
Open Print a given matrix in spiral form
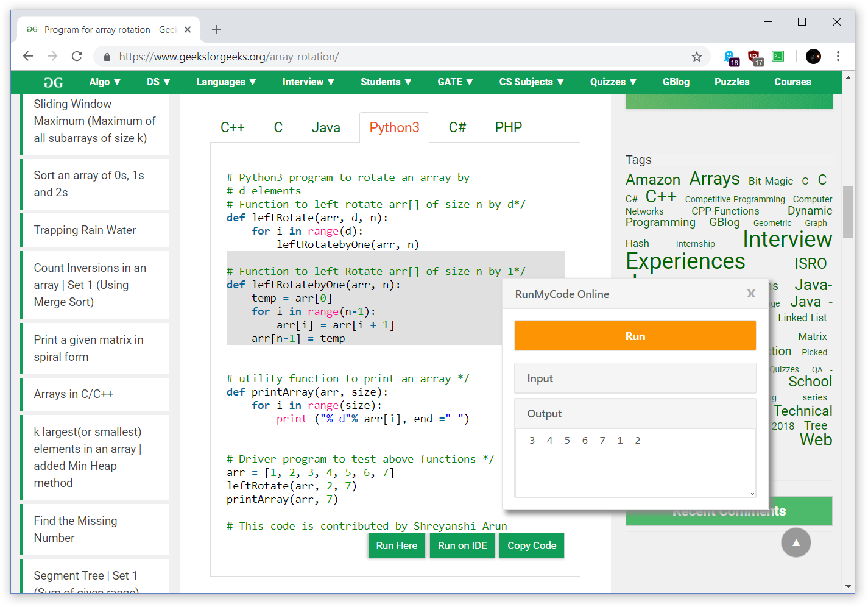click(x=88, y=348)
